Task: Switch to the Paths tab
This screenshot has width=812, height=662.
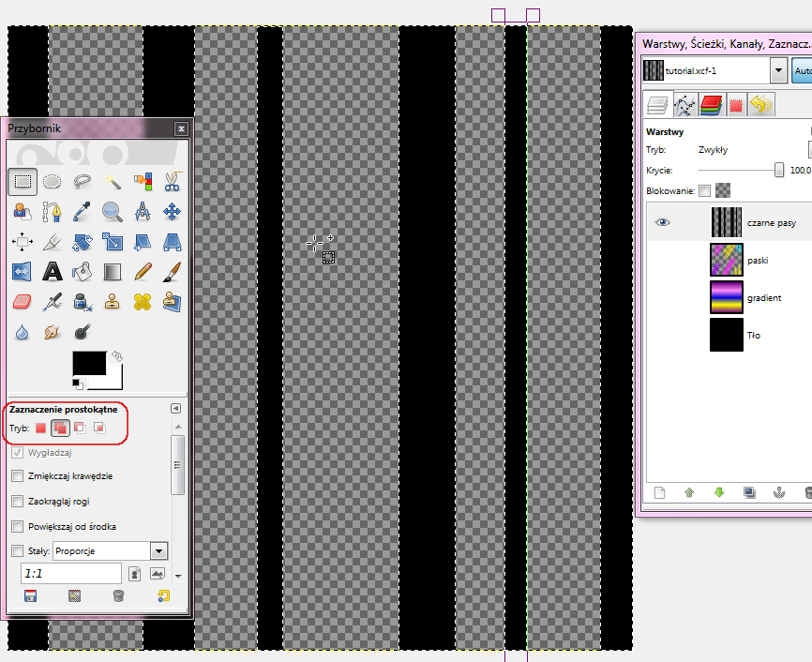Action: tap(684, 105)
